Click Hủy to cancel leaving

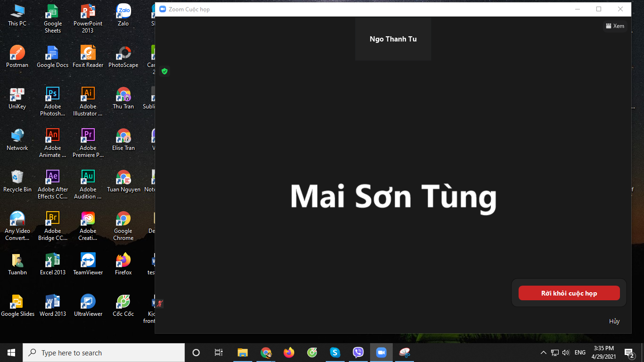point(614,321)
